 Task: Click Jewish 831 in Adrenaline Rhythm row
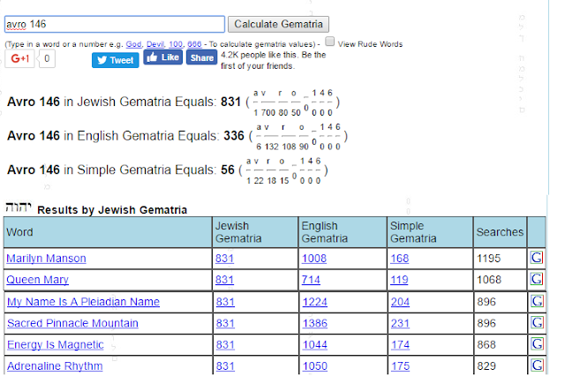coord(225,366)
